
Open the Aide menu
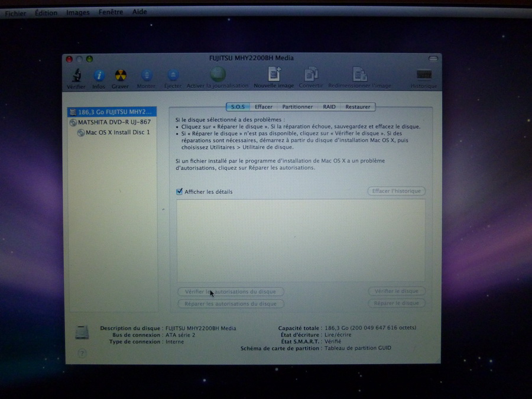[x=140, y=12]
